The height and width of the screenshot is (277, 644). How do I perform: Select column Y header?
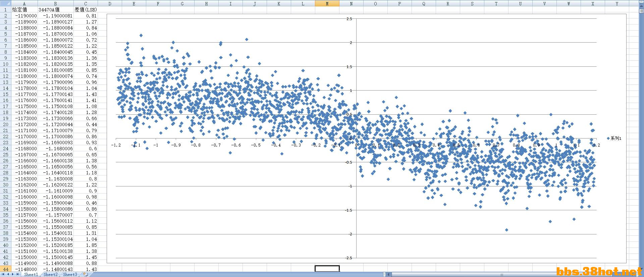617,4
